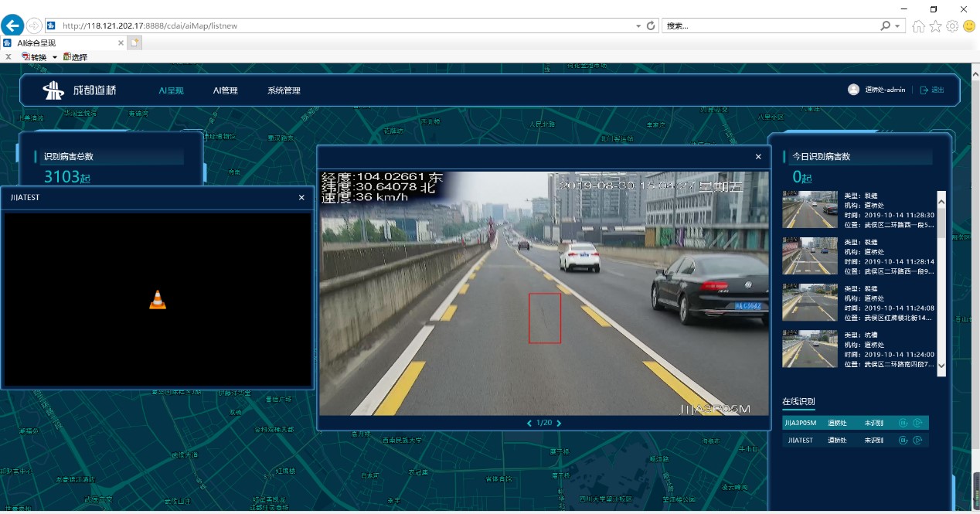Expand the address bar dropdown arrow
Image resolution: width=980 pixels, height=514 pixels.
(638, 26)
